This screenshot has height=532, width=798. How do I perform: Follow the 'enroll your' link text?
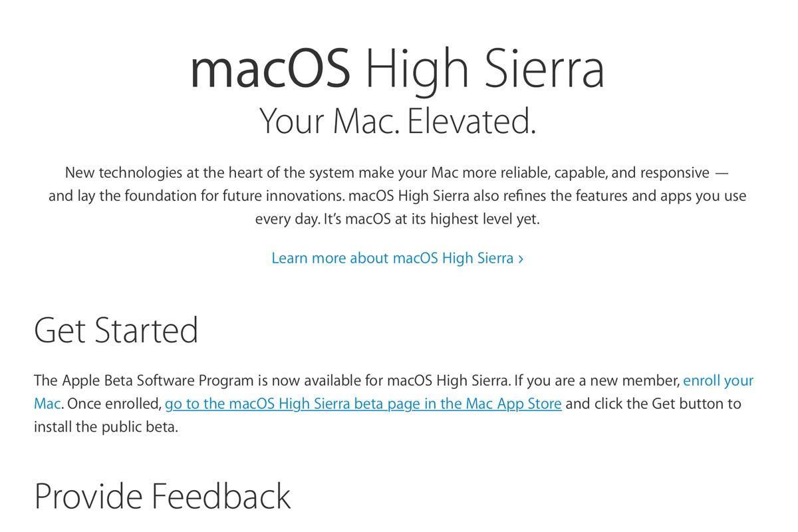pos(718,381)
